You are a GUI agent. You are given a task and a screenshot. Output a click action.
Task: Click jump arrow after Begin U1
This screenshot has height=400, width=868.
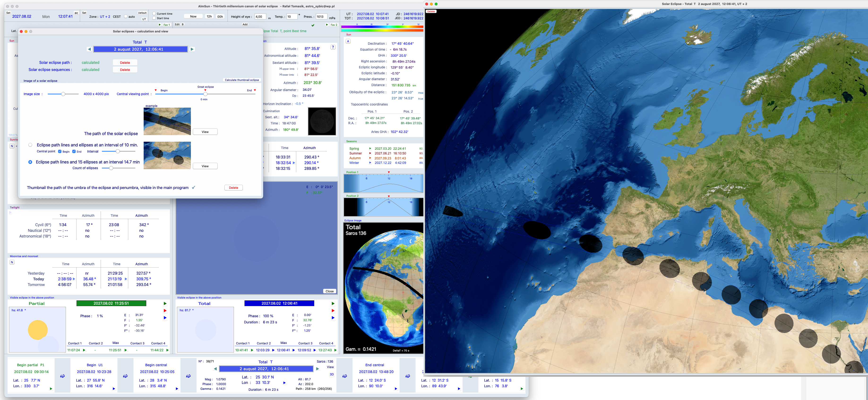tap(125, 376)
